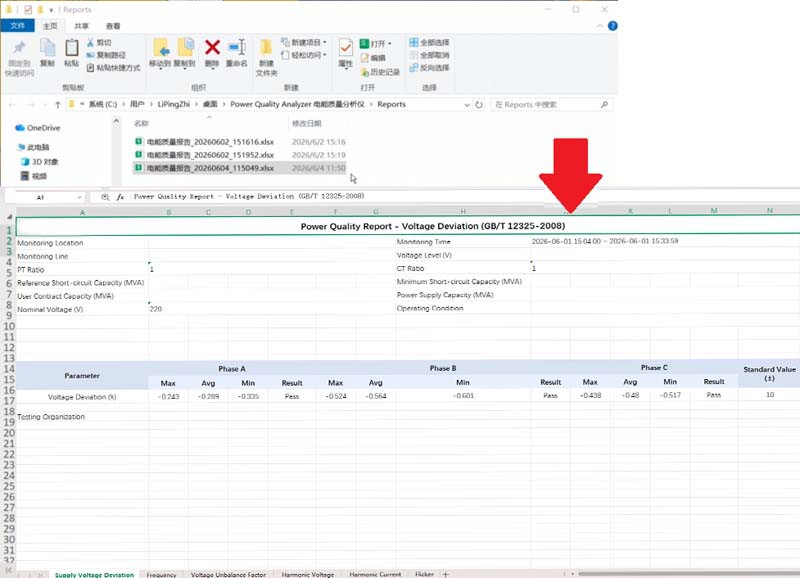Select the file ending in 20260602_151952.xlsx
The image size is (800, 578).
(x=205, y=155)
